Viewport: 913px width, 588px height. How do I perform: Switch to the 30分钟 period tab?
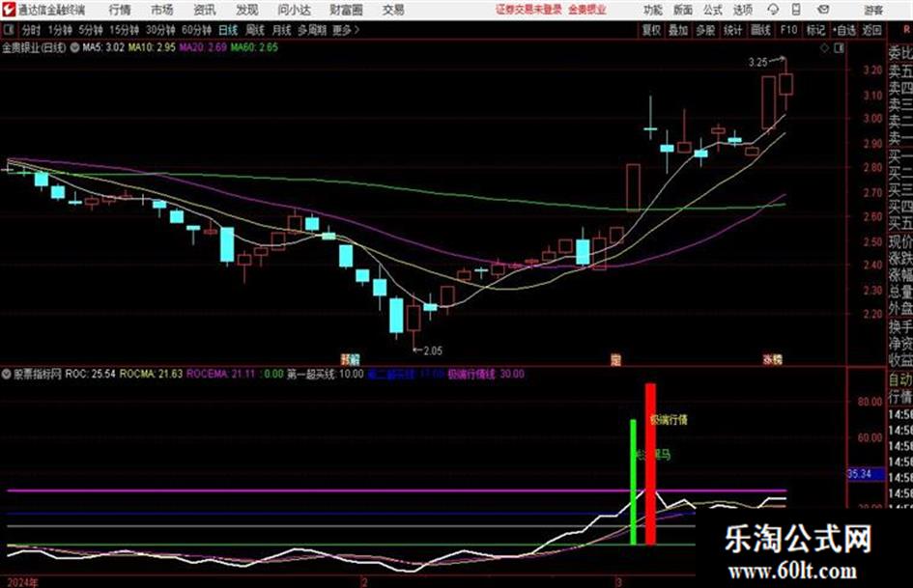(160, 30)
